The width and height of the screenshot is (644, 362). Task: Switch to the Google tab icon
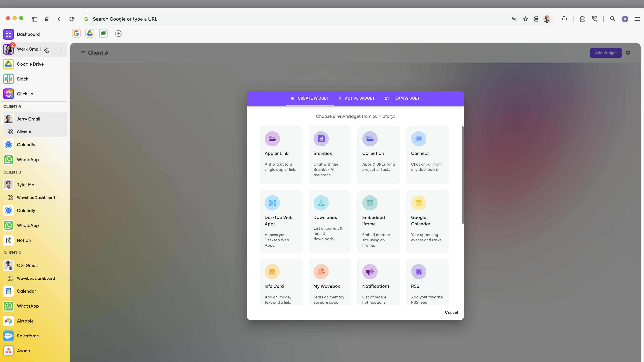(76, 33)
